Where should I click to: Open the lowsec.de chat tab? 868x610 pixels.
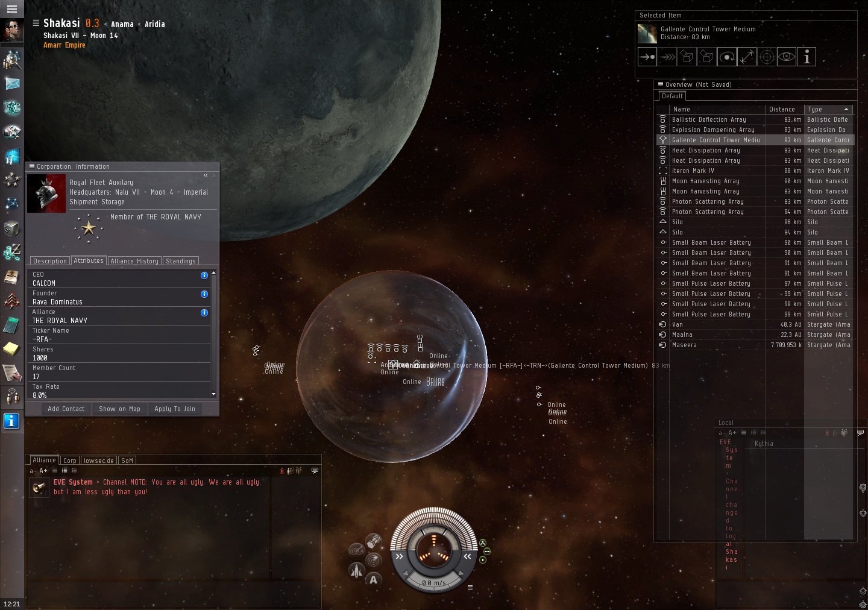tap(99, 461)
